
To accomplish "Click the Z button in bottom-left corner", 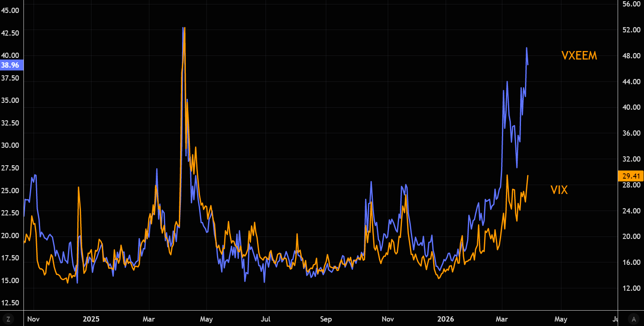I will tap(8, 319).
